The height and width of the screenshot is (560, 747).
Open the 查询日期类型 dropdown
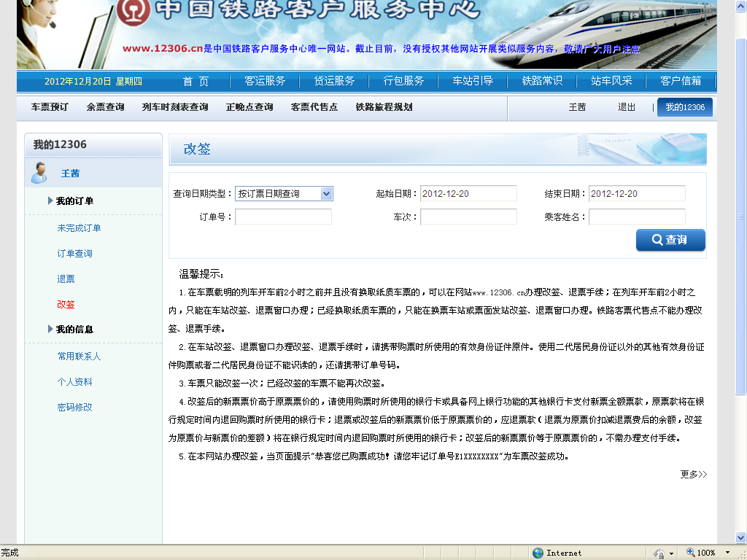pyautogui.click(x=284, y=193)
